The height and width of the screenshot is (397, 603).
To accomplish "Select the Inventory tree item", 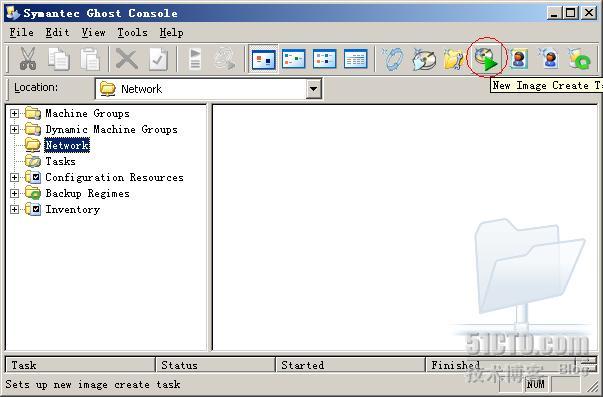I will pos(73,209).
